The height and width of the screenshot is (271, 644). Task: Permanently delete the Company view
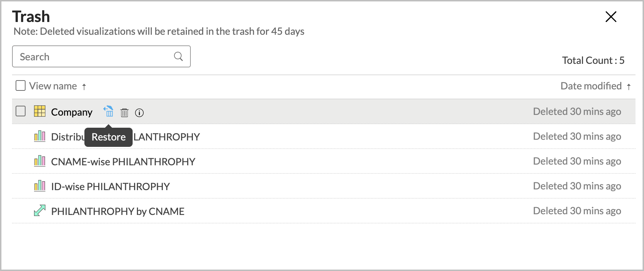(x=124, y=112)
